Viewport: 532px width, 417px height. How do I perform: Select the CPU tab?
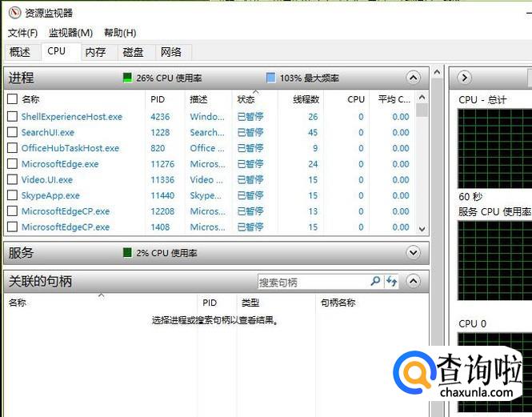click(62, 51)
